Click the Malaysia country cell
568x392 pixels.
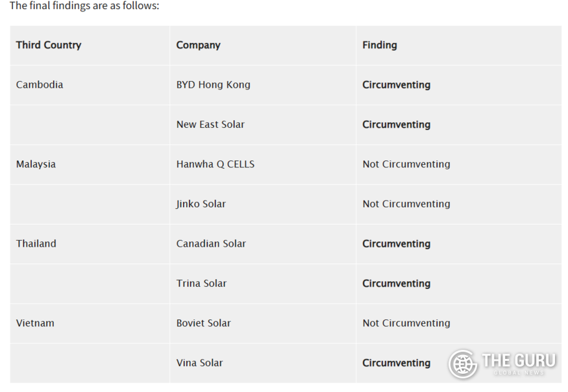pos(36,164)
